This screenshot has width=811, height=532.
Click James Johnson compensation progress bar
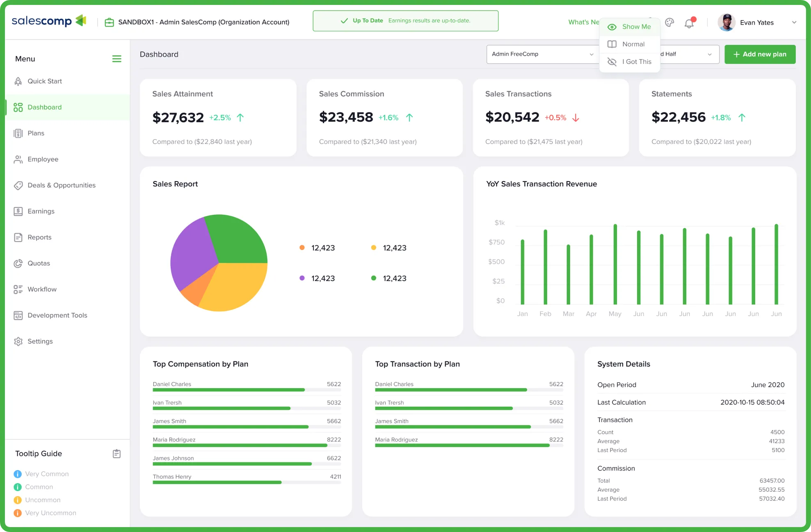(247, 464)
